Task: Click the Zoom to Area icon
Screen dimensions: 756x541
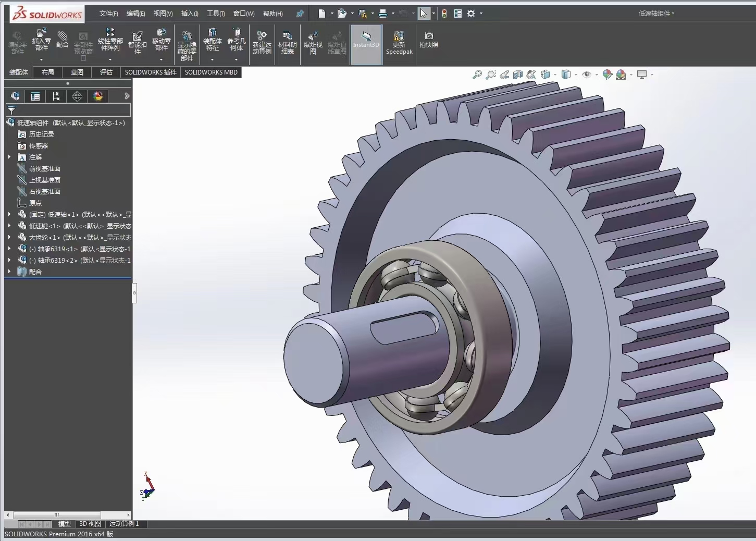Action: (x=490, y=75)
